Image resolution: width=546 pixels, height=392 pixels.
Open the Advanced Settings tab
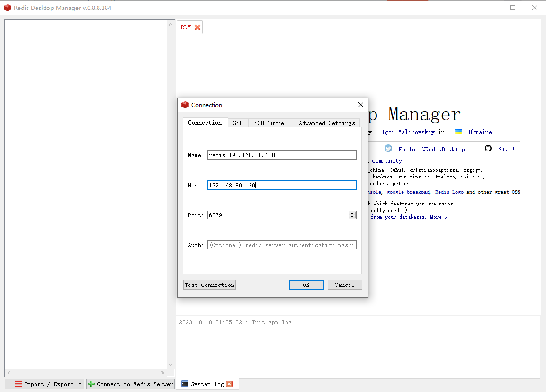click(x=327, y=123)
